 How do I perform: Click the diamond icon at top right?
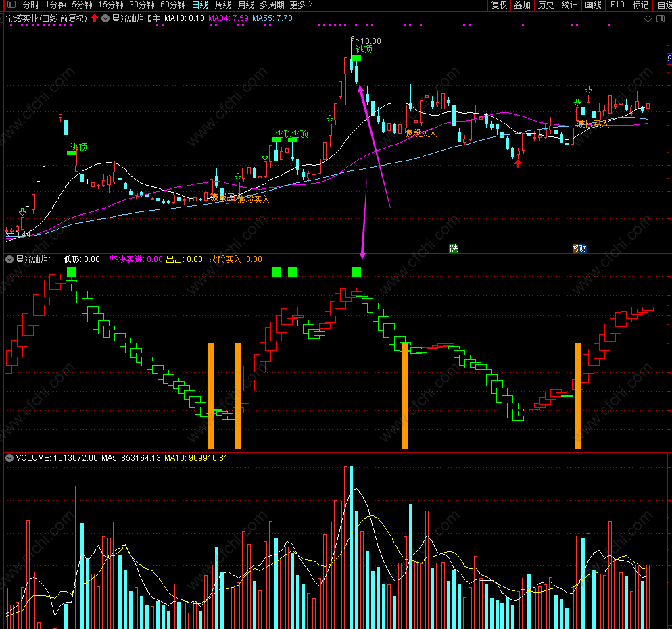pyautogui.click(x=648, y=18)
